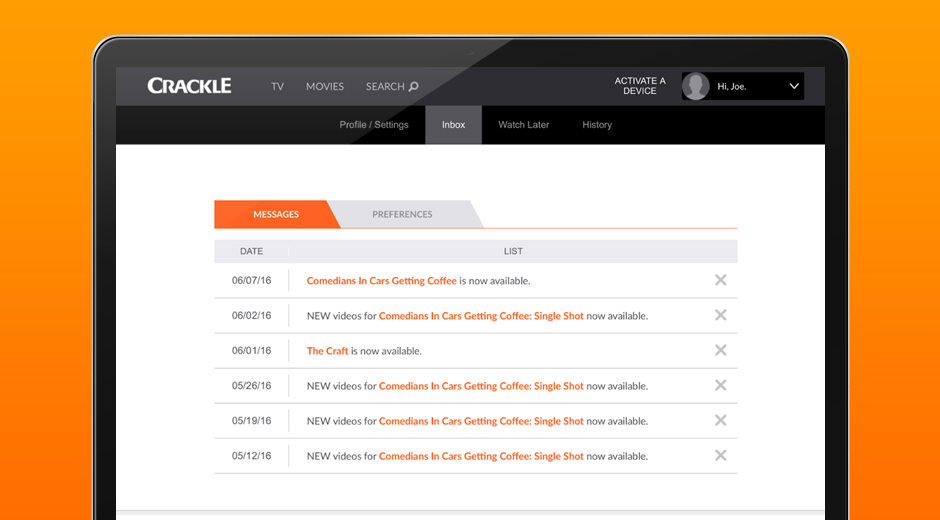The image size is (940, 520).
Task: Click the date 06/02/16
Action: point(251,315)
